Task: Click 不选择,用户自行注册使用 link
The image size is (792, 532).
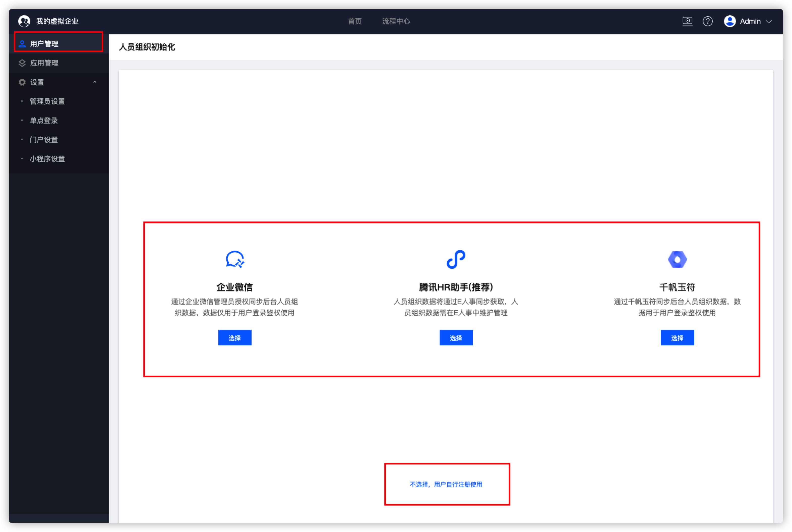Action: [x=446, y=484]
